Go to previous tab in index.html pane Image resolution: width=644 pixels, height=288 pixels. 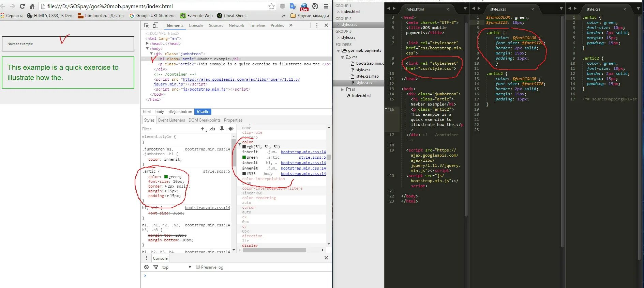coord(389,8)
